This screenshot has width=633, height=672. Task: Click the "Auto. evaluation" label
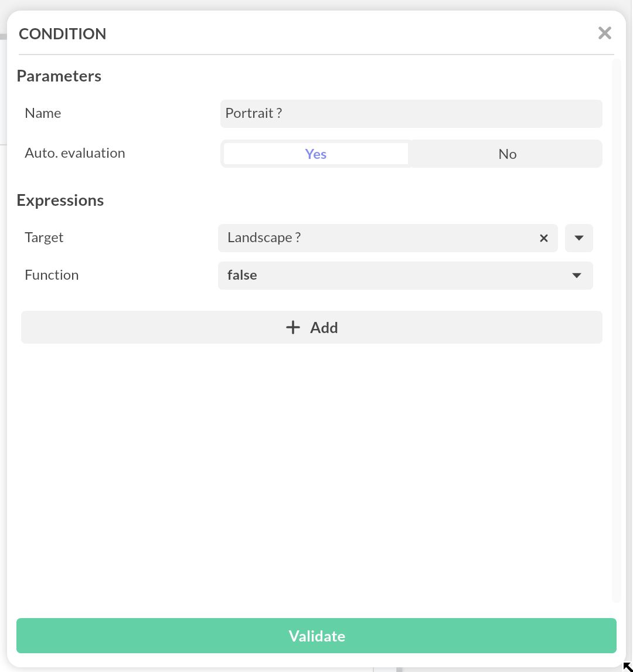tap(75, 153)
